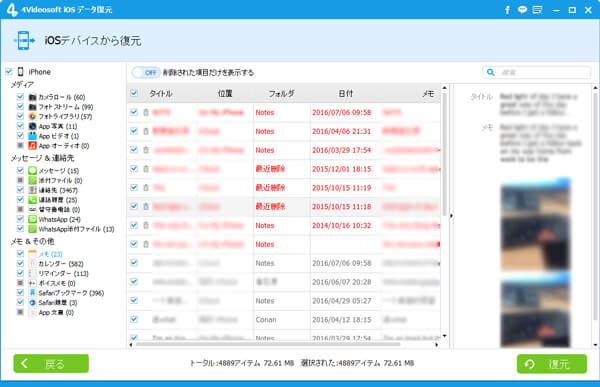Click the iPhone device icon
Viewport: 600px width, 387px height.
click(x=21, y=72)
